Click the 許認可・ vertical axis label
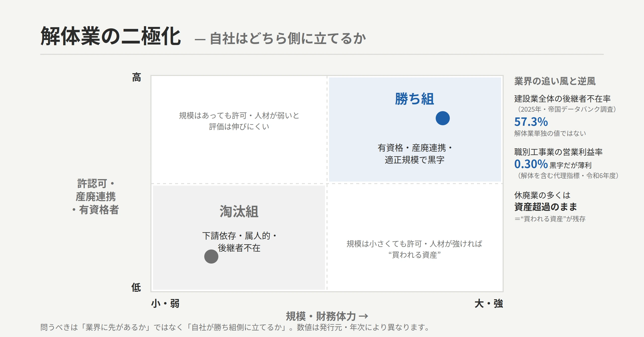The image size is (644, 337). pos(96,184)
